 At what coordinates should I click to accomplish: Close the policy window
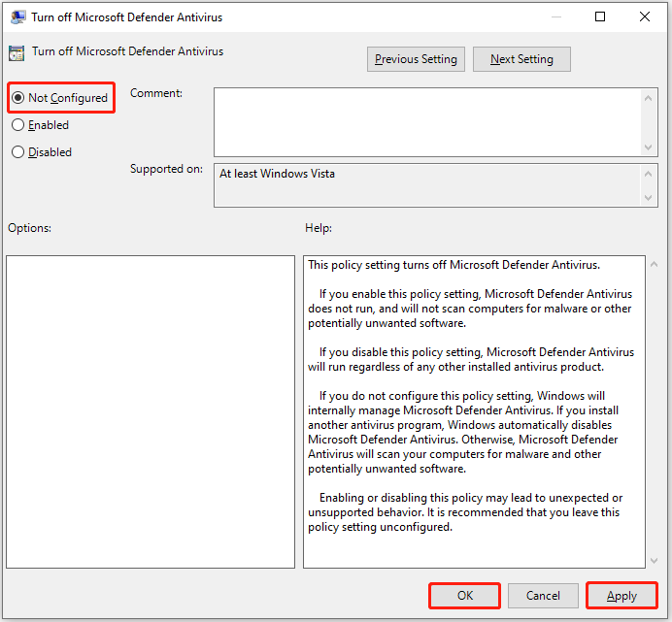point(645,16)
